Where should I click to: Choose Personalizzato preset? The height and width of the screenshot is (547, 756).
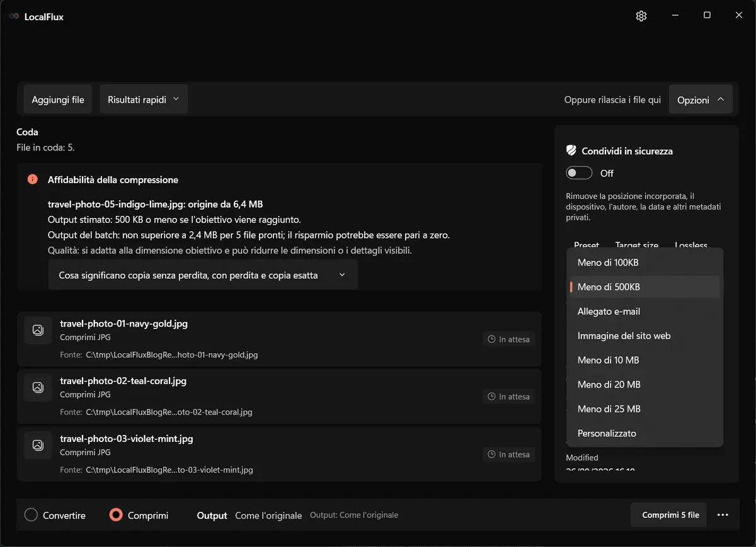coord(644,434)
